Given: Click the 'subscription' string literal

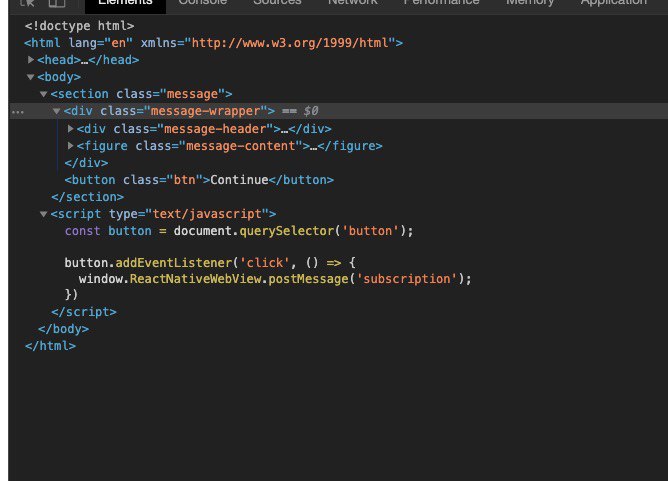Looking at the screenshot, I should point(406,279).
